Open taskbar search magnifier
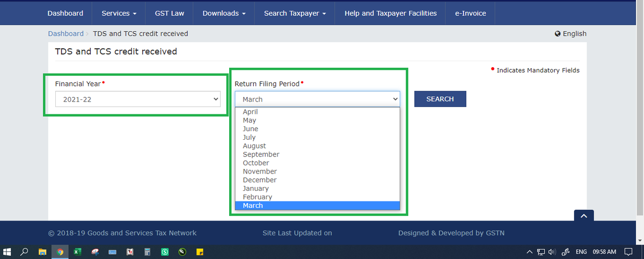644x259 pixels. 25,251
